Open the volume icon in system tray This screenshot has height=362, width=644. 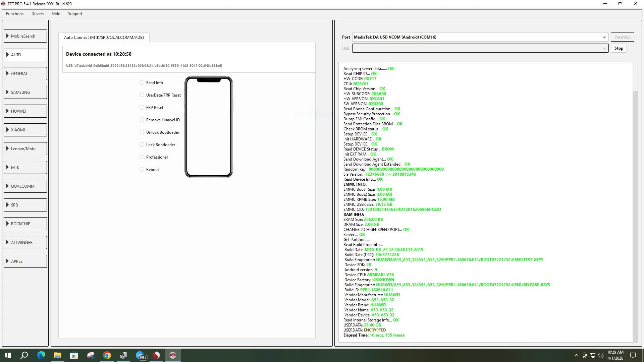600,355
